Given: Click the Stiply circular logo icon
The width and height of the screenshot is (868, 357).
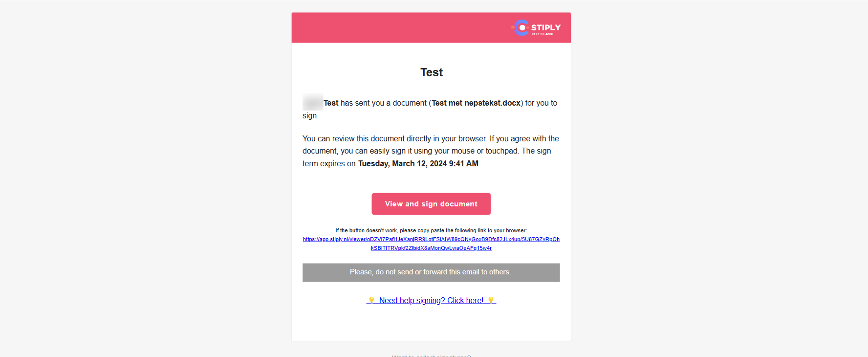Looking at the screenshot, I should click(x=521, y=27).
